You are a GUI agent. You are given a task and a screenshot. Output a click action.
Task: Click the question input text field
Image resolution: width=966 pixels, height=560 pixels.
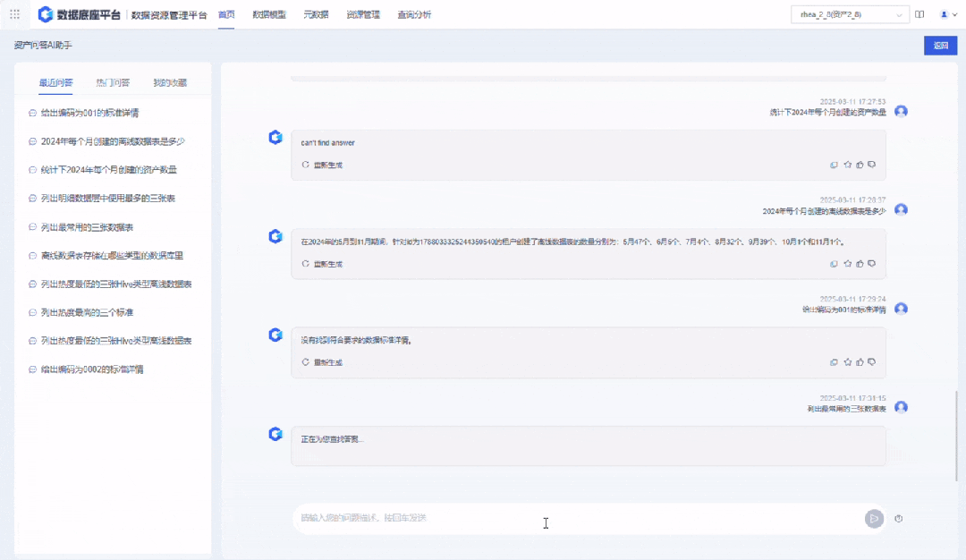point(572,518)
